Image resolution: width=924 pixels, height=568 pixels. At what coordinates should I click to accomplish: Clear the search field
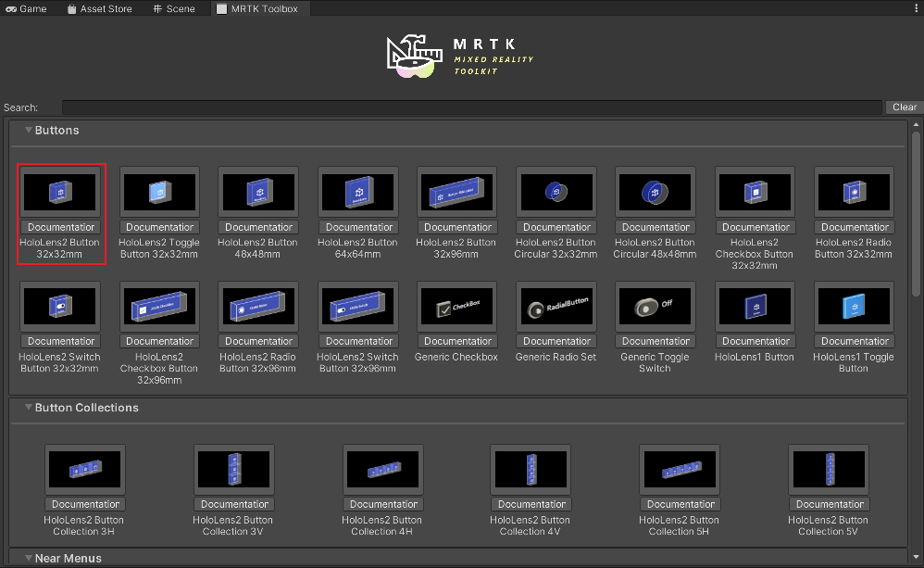(x=904, y=107)
